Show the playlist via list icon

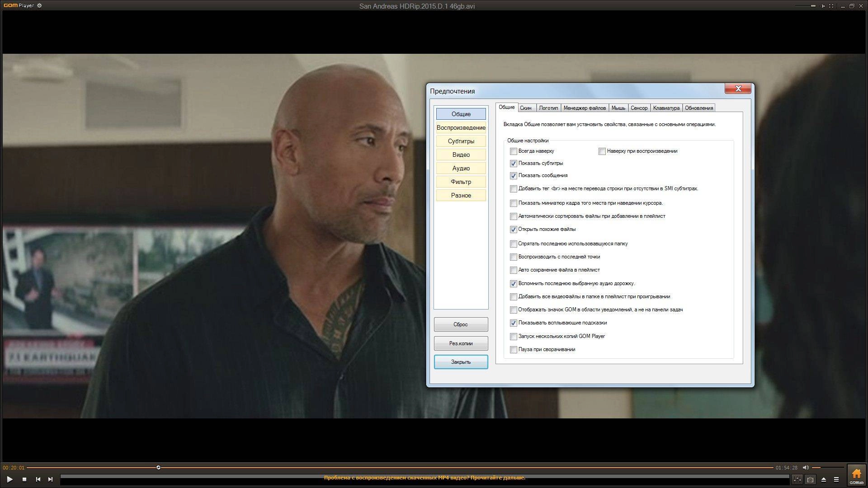coord(836,479)
